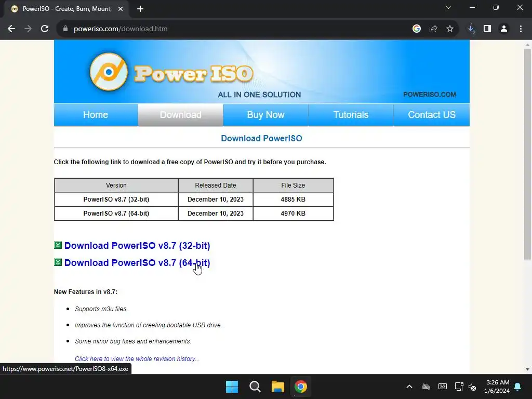Viewport: 532px width, 399px height.
Task: Bookmark this page with the star icon
Action: [x=450, y=29]
